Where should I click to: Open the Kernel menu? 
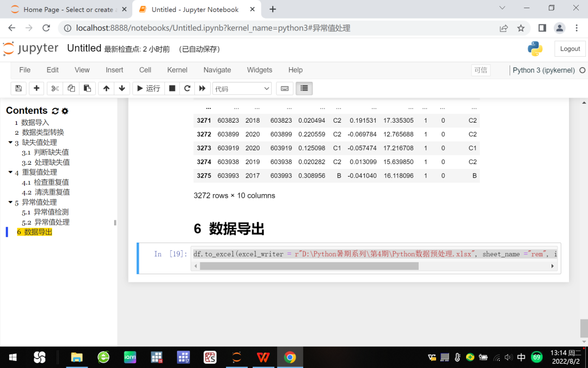point(177,70)
